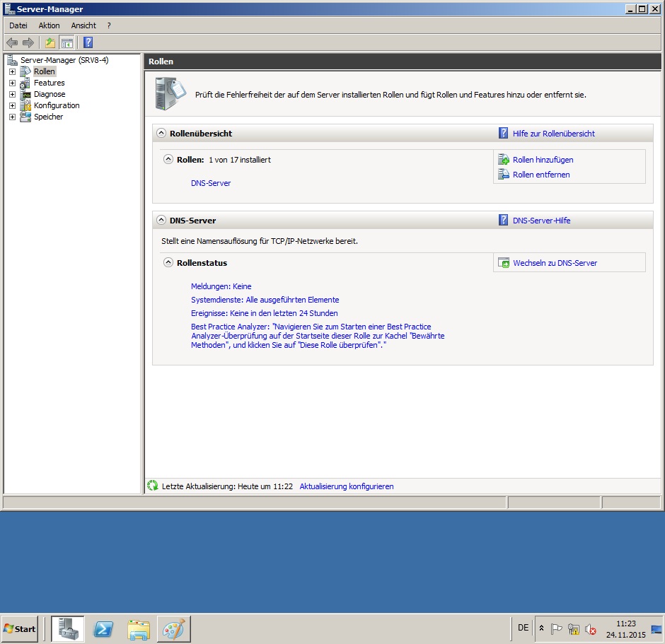
Task: Click the Best Practice Analyzer message link
Action: tap(318, 336)
